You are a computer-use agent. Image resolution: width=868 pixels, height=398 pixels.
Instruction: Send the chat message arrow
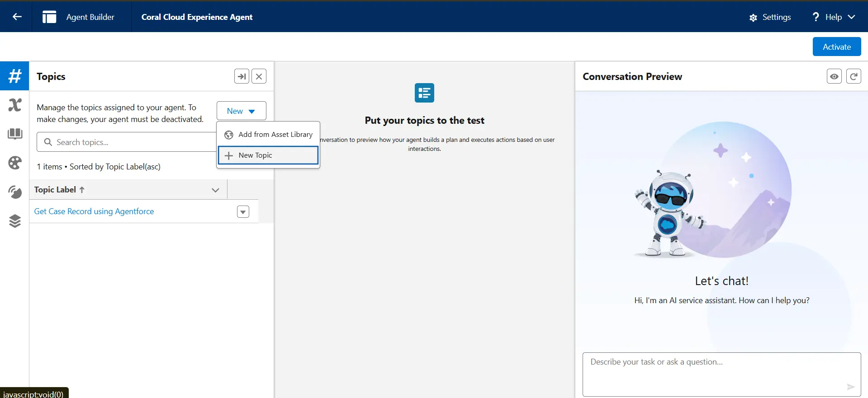click(x=850, y=387)
